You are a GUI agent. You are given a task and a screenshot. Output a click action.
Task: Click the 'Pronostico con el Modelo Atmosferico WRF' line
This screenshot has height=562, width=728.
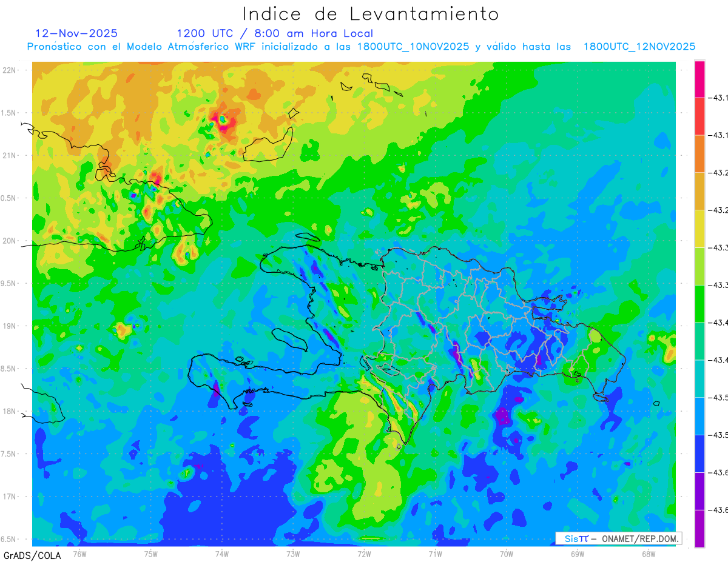point(361,47)
